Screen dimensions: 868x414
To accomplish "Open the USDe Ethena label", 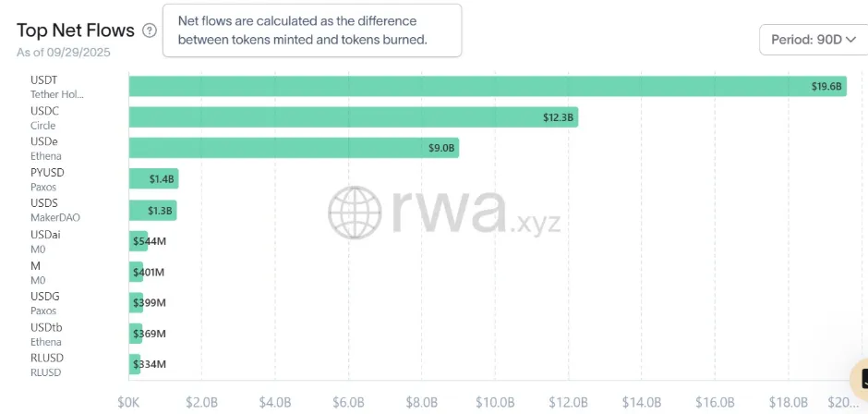I will coord(46,148).
